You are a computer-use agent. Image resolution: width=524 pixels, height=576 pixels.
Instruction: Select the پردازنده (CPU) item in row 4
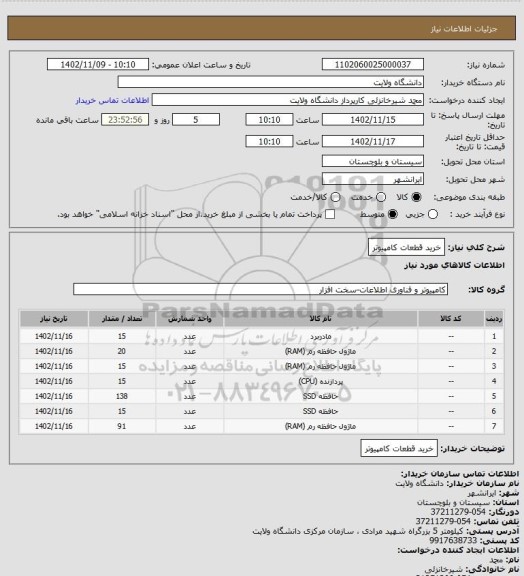tap(320, 382)
